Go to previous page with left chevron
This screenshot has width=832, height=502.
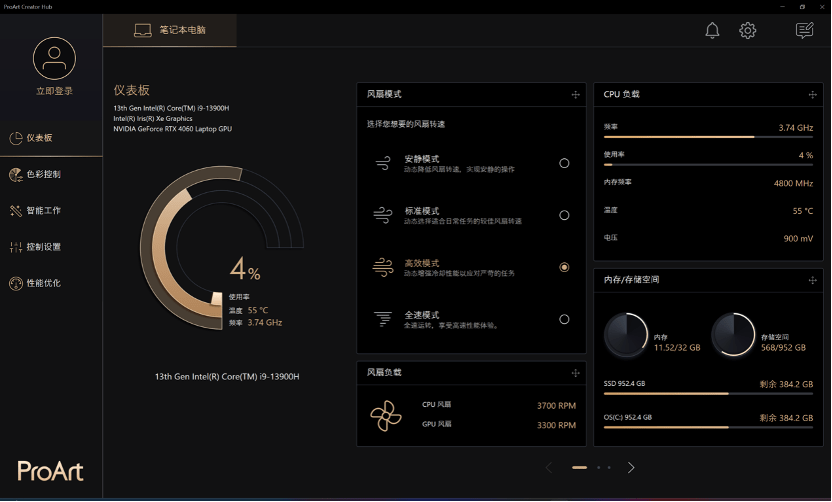pyautogui.click(x=548, y=467)
